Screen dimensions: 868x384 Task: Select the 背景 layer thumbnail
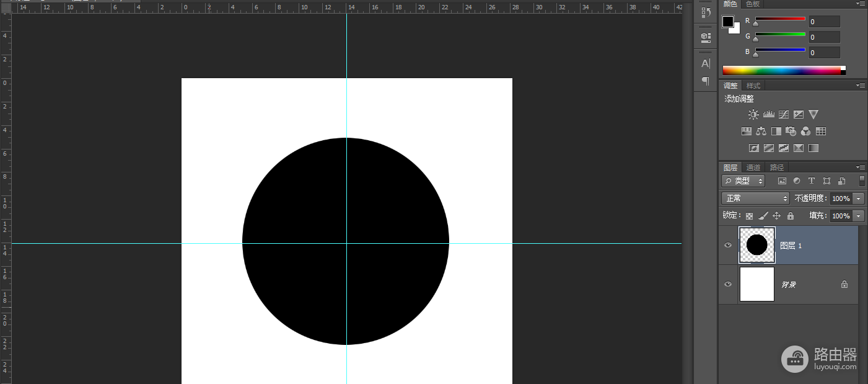757,284
